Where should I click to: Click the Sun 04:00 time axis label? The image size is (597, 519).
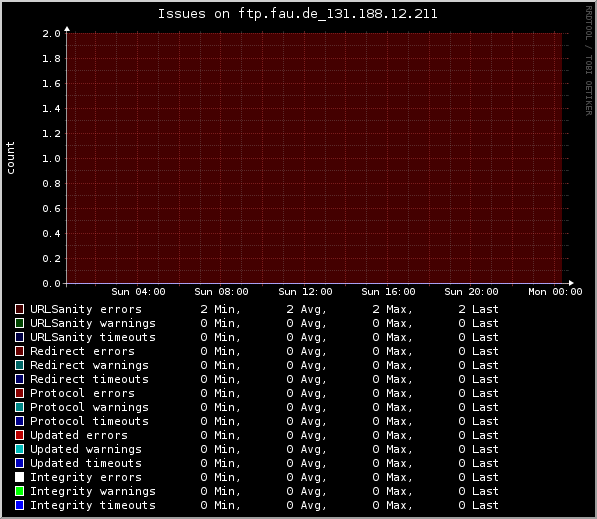click(x=139, y=292)
